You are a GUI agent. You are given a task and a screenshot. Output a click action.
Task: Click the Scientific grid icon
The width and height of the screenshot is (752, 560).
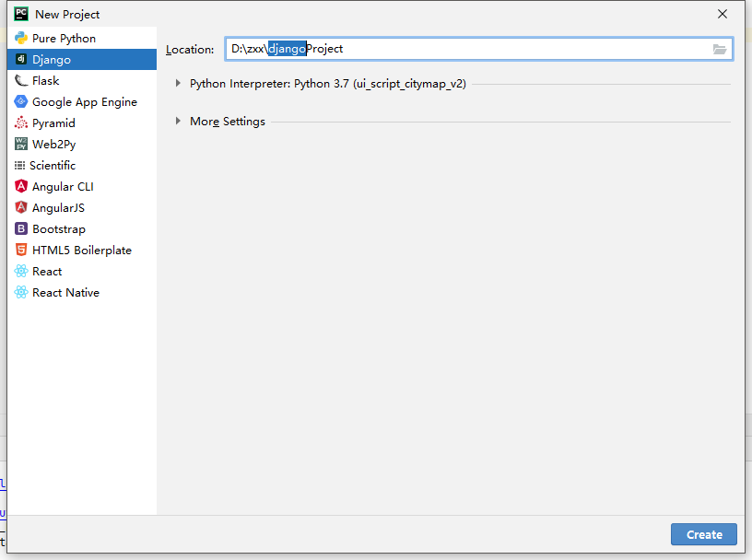[x=19, y=166]
